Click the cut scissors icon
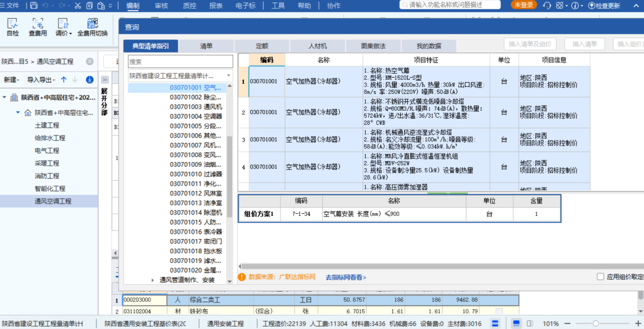The height and width of the screenshot is (329, 644). 78,6
